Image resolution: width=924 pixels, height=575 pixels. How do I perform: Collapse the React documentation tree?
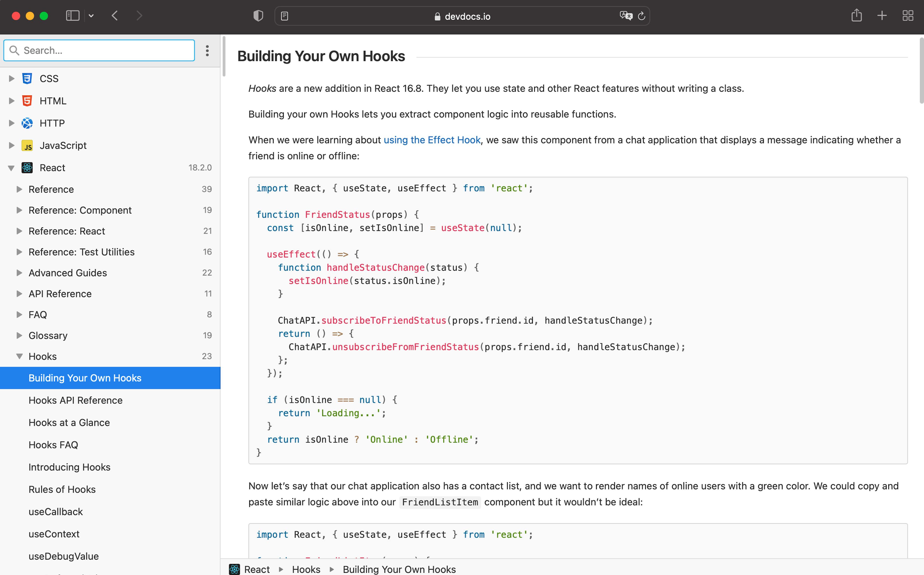(11, 168)
